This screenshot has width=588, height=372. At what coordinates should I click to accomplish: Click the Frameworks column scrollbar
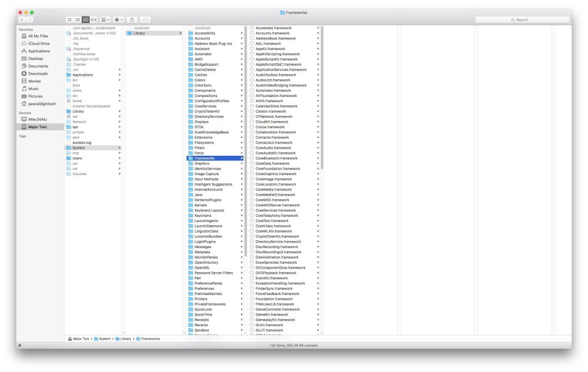click(x=322, y=98)
